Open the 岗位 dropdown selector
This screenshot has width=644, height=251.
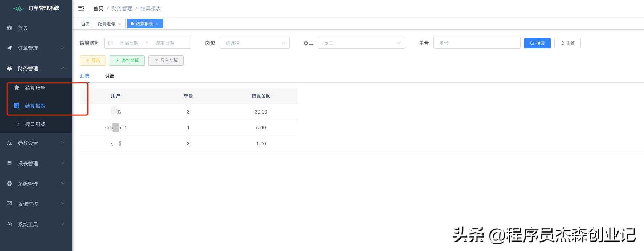254,43
